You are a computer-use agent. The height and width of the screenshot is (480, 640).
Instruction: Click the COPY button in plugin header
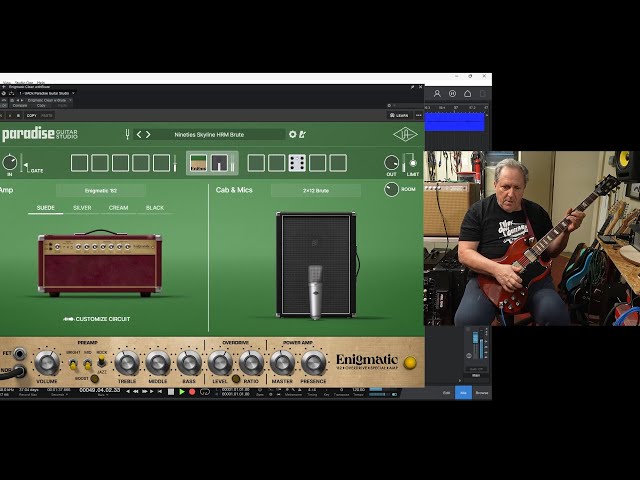point(31,116)
